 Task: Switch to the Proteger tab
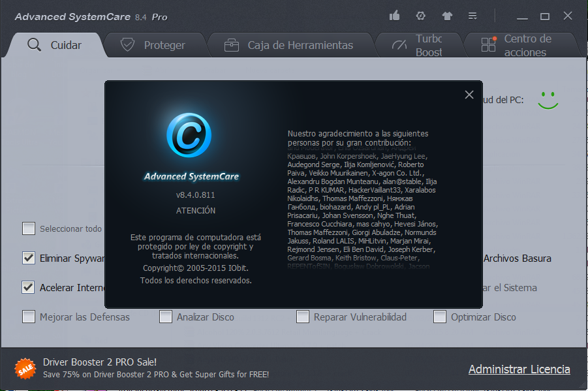click(x=155, y=44)
